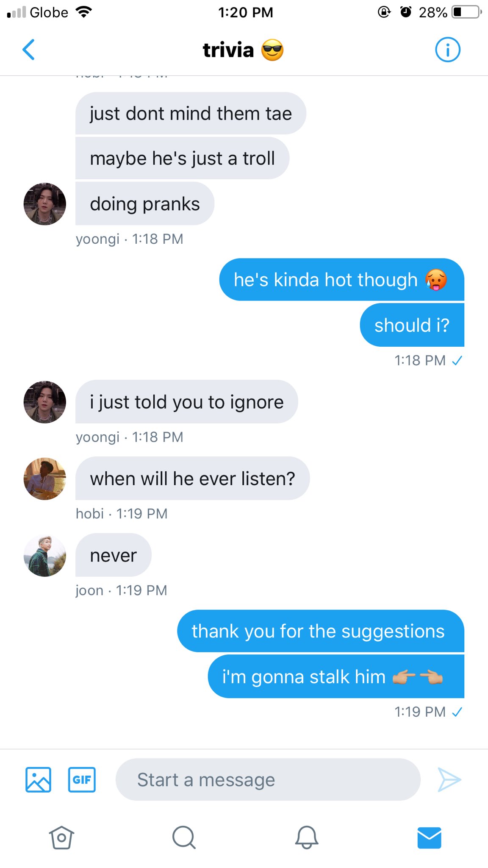This screenshot has height=868, width=488.
Task: Select the 'never' message bubble
Action: tap(114, 555)
